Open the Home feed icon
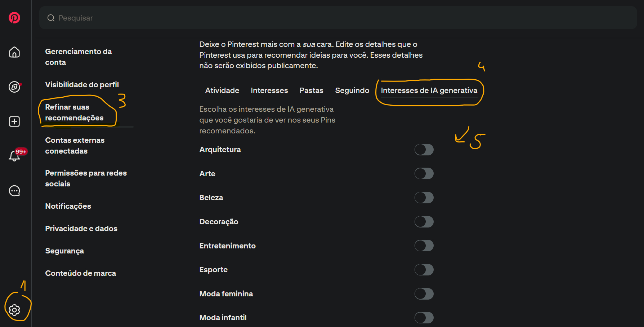This screenshot has width=644, height=327. click(x=14, y=52)
